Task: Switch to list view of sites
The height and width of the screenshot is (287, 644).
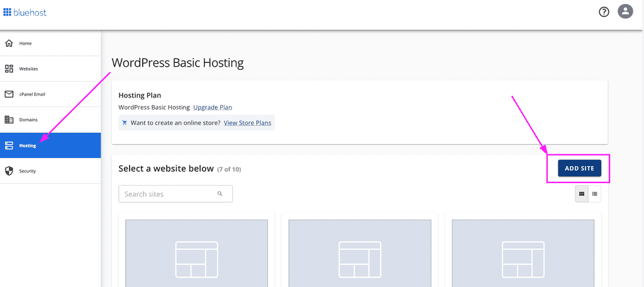Action: pos(595,194)
